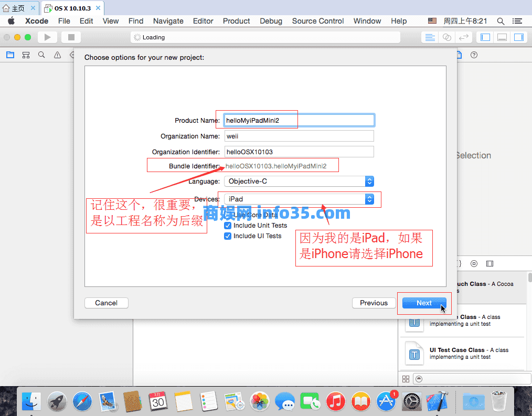Viewport: 532px width, 416px height.
Task: Click the Organization Name field
Action: (x=299, y=136)
